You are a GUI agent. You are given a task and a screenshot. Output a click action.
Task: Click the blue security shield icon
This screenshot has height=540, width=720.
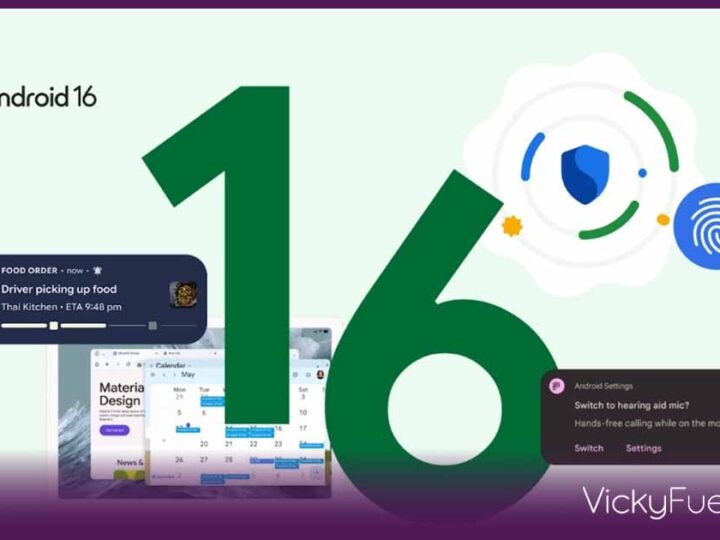click(x=585, y=174)
